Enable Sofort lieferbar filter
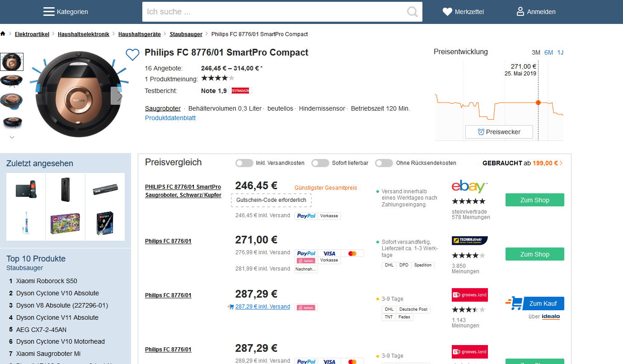The height and width of the screenshot is (364, 623). point(320,163)
